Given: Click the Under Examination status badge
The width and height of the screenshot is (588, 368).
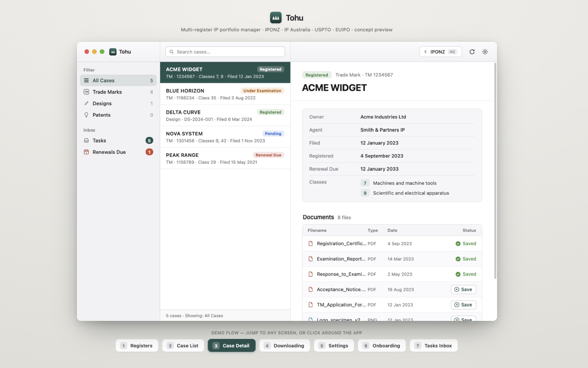Looking at the screenshot, I should [262, 91].
